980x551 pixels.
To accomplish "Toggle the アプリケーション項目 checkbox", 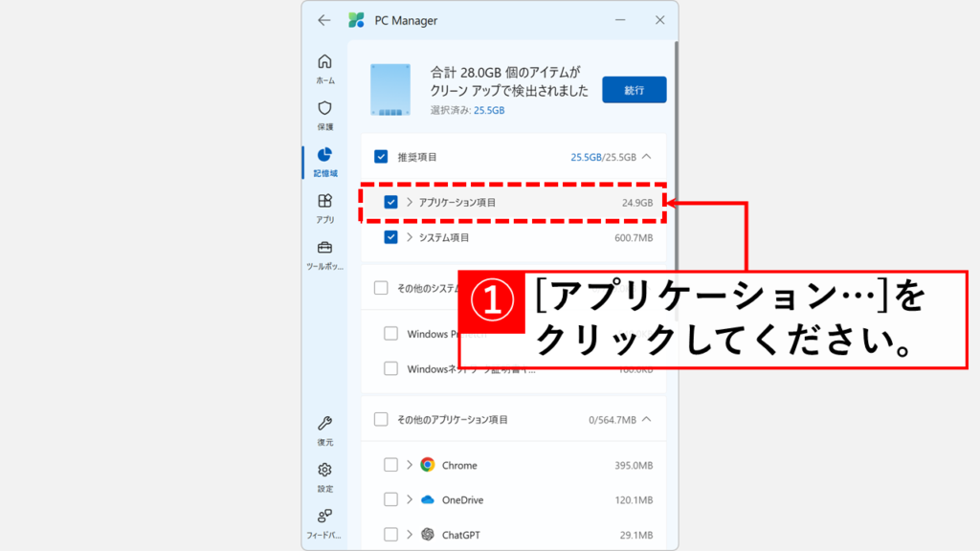I will (390, 203).
